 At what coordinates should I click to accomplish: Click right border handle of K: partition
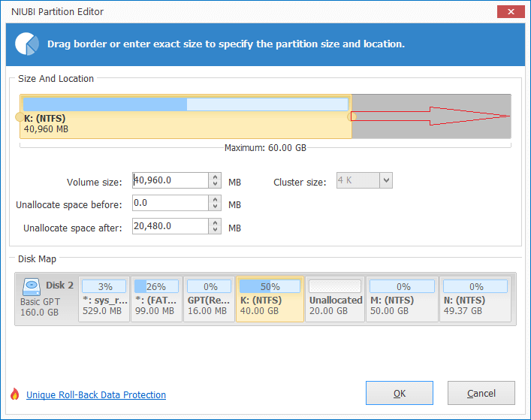click(x=351, y=116)
